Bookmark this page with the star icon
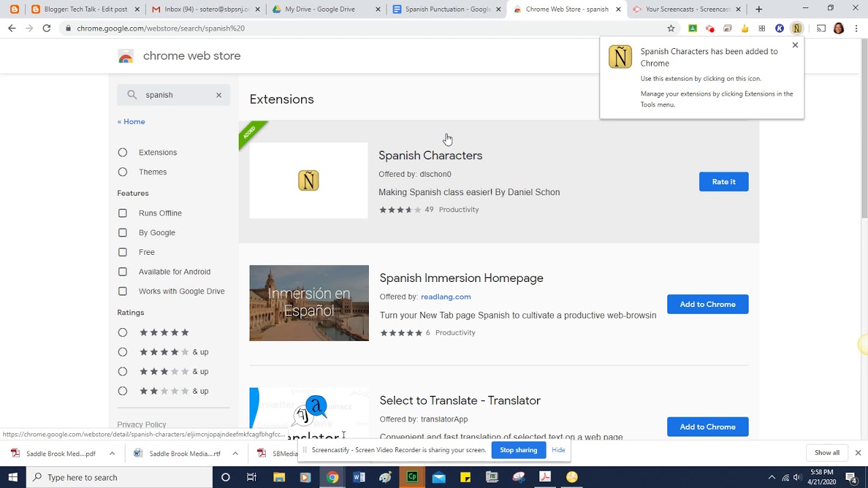868x488 pixels. 671,28
